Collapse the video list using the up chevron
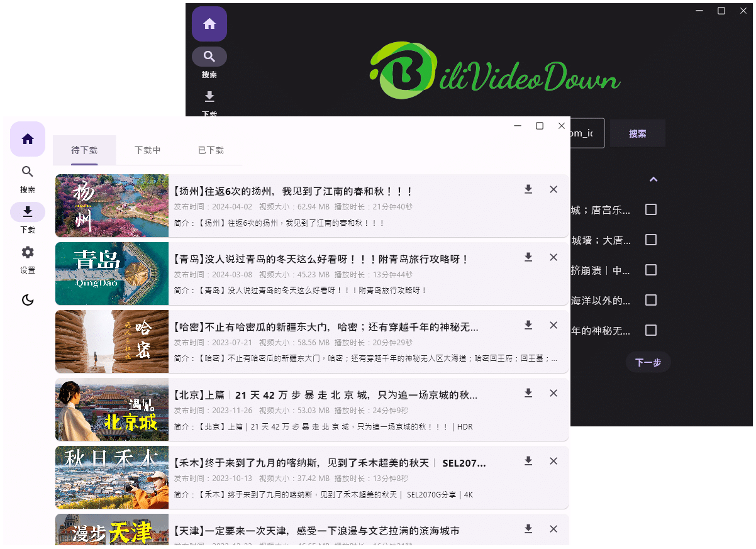The image size is (756, 549). tap(653, 179)
